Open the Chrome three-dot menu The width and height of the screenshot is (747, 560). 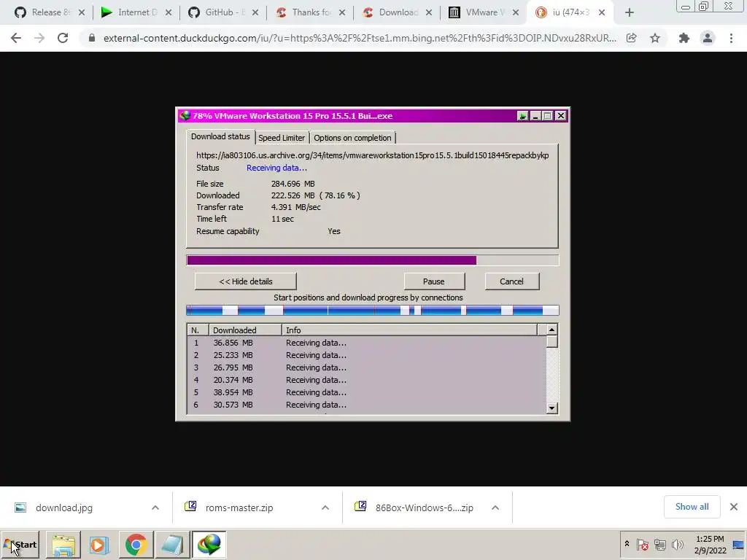click(x=731, y=38)
